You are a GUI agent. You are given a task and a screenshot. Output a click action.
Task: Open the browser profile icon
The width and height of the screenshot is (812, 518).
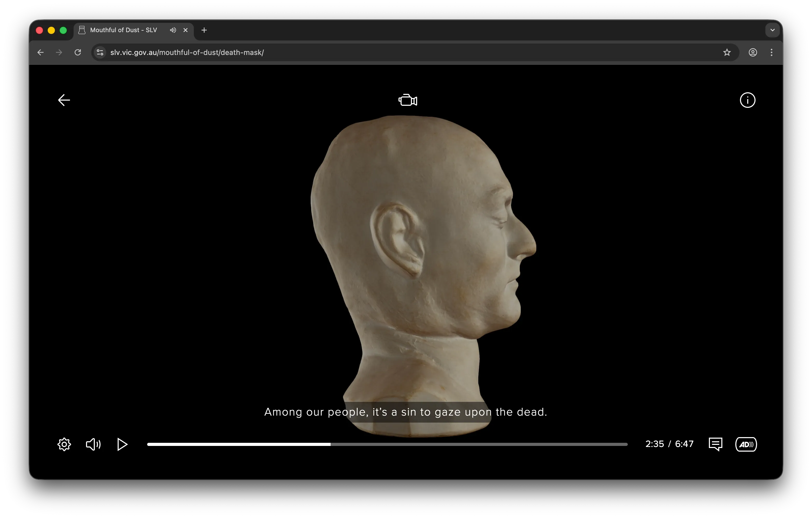pos(753,52)
